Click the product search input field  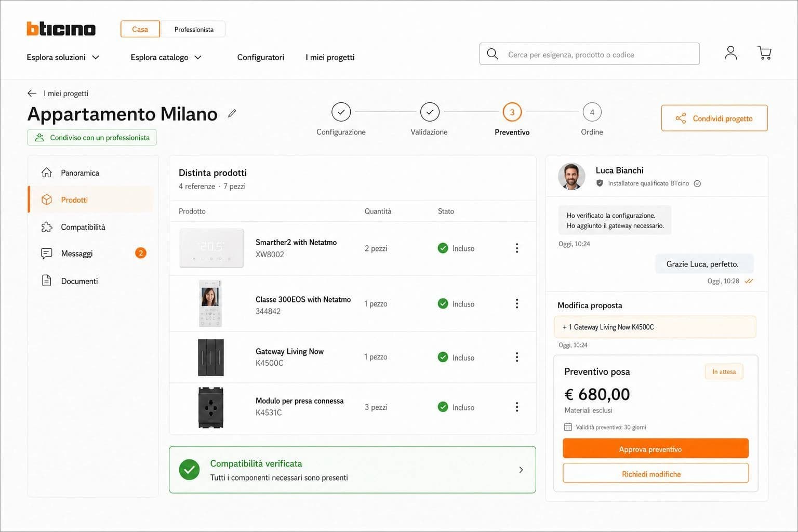coord(589,54)
